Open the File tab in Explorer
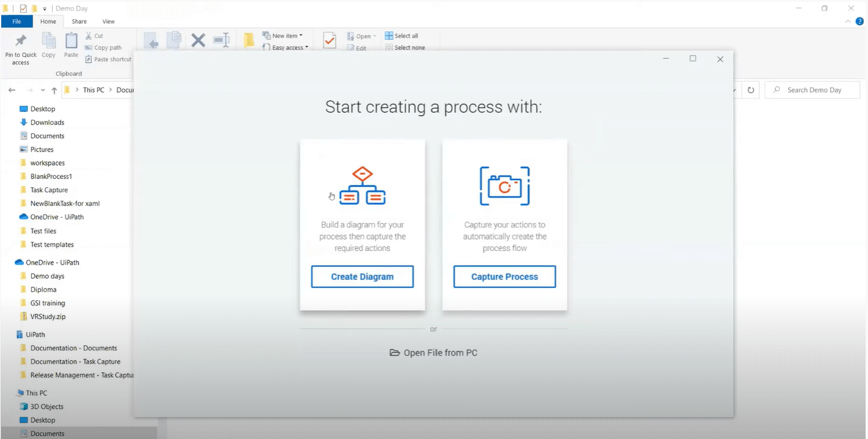 [x=17, y=21]
